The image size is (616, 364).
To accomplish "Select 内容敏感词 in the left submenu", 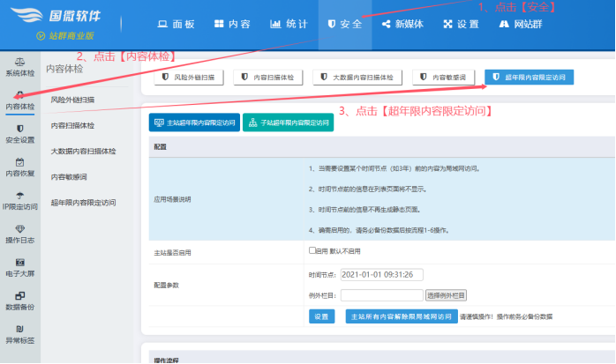I will [x=69, y=176].
